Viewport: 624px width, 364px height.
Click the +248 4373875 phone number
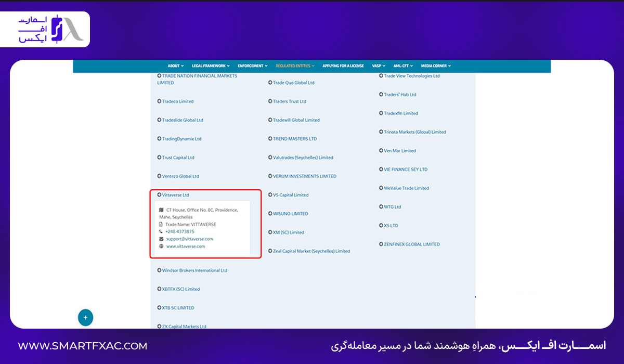[x=180, y=232]
